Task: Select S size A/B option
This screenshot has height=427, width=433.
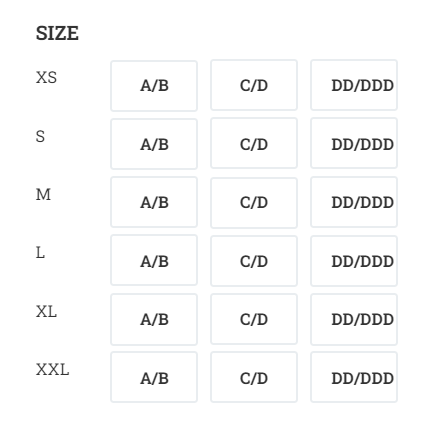Action: [x=154, y=144]
